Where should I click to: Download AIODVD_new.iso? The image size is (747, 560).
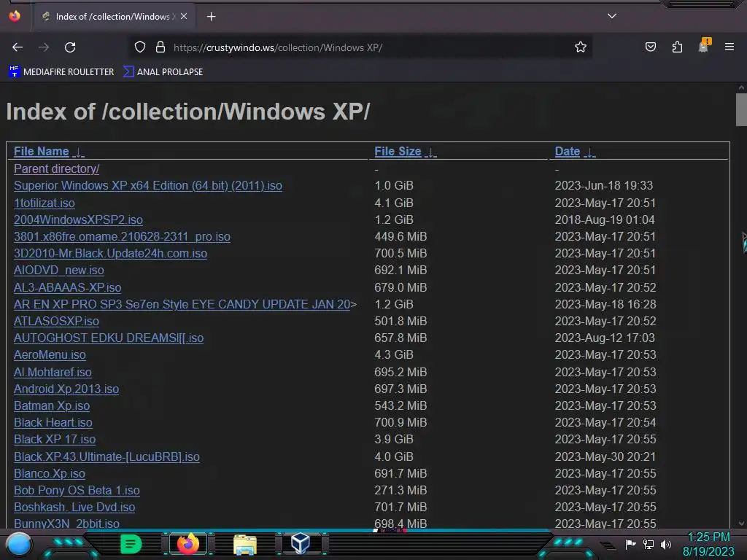click(58, 270)
